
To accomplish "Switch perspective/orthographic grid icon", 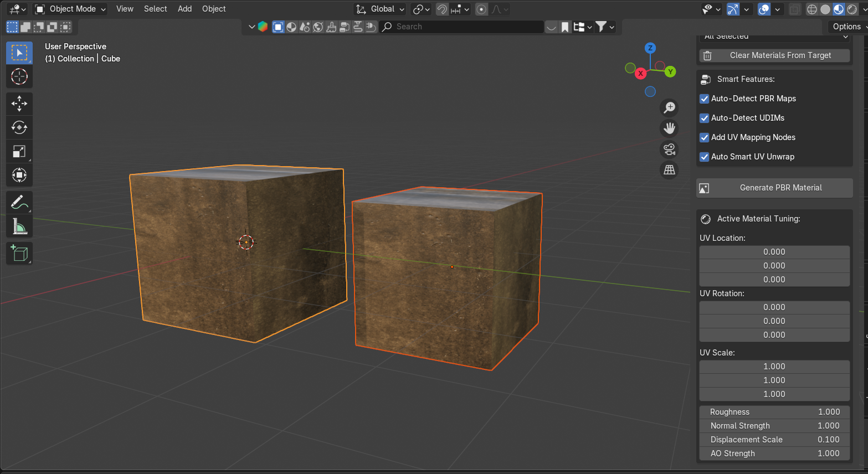I will click(670, 170).
